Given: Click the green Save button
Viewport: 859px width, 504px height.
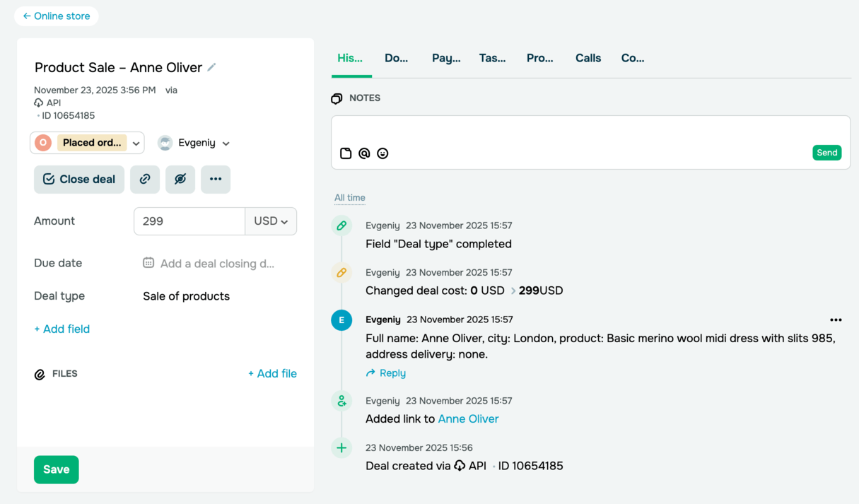Looking at the screenshot, I should [57, 469].
